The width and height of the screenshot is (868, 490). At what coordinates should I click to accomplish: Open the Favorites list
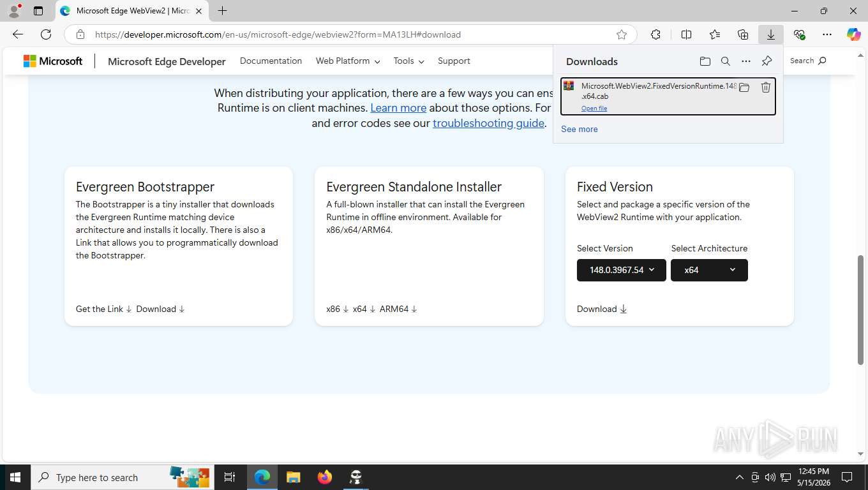(x=715, y=34)
